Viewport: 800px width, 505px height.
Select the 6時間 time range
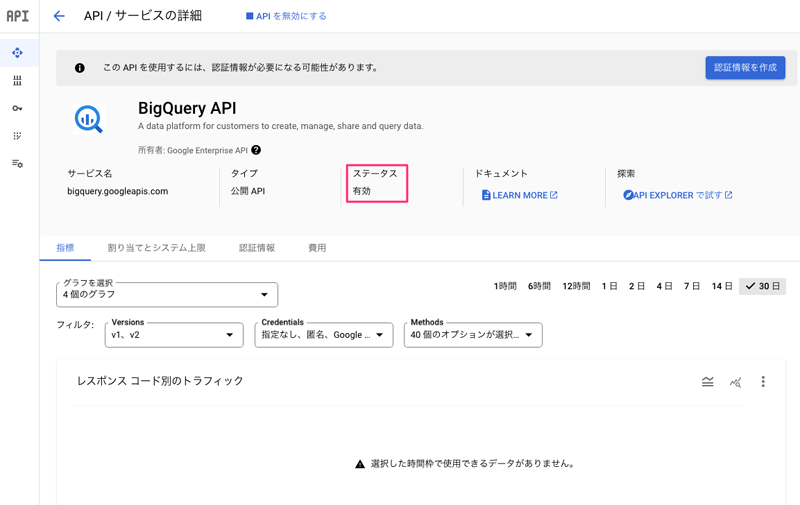[x=539, y=286]
